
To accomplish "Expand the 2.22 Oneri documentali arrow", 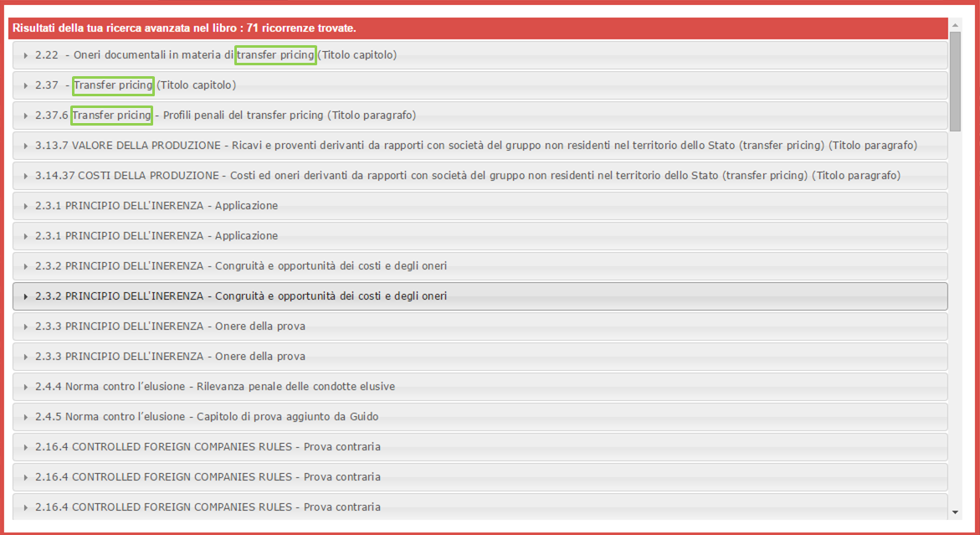I will (x=26, y=55).
